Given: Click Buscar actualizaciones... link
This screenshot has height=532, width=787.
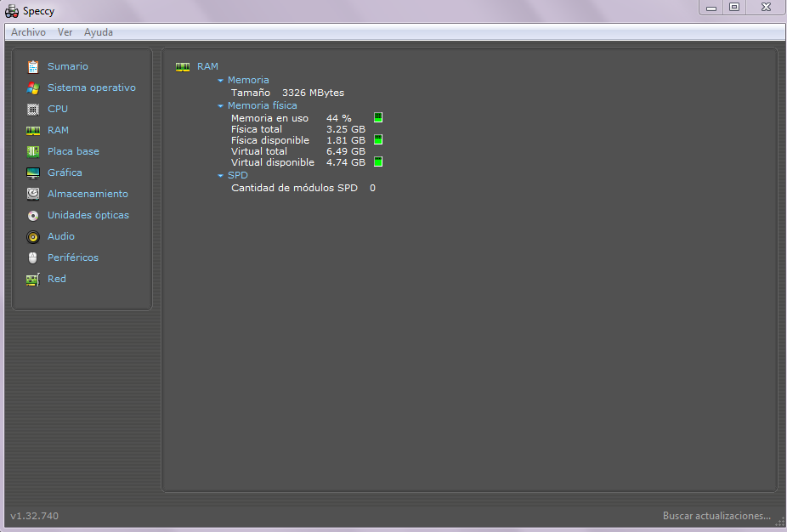Looking at the screenshot, I should (x=716, y=516).
